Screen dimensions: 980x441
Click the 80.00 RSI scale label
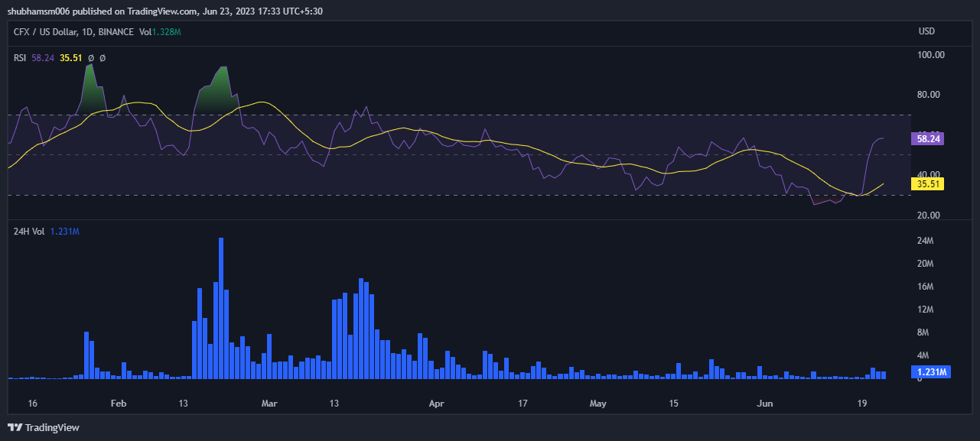pyautogui.click(x=929, y=95)
